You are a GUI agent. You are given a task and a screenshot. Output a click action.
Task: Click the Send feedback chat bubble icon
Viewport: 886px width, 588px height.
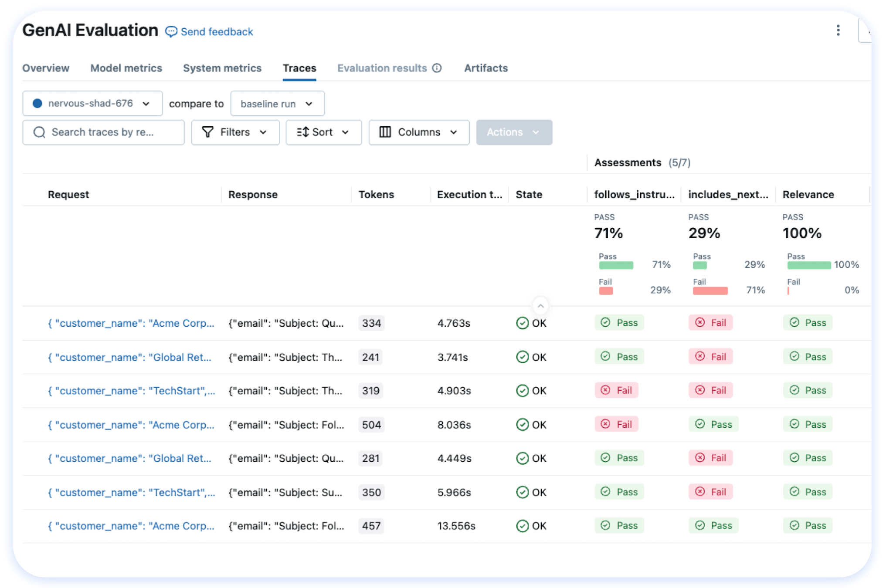click(x=171, y=32)
